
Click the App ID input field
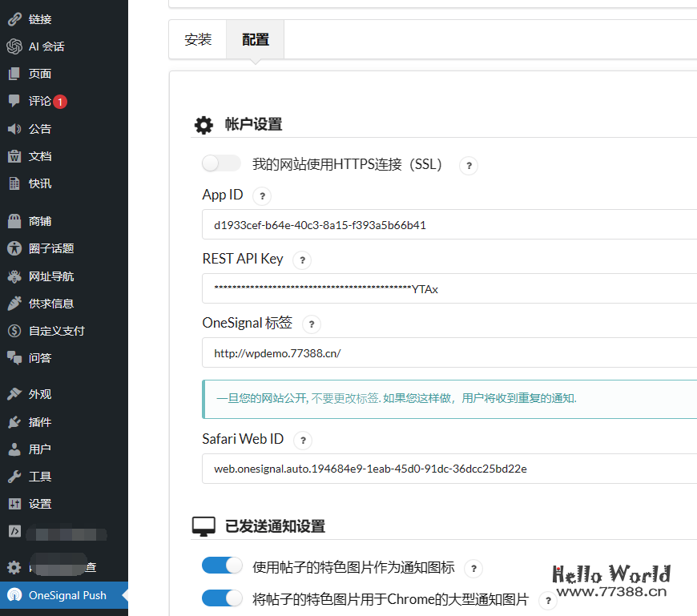(449, 225)
